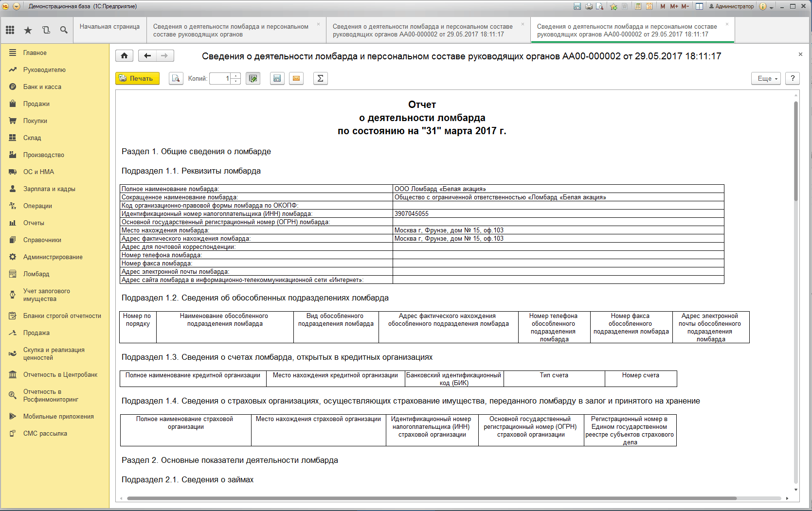
Task: Toggle edit mode with the green pencil table icon
Action: click(253, 78)
